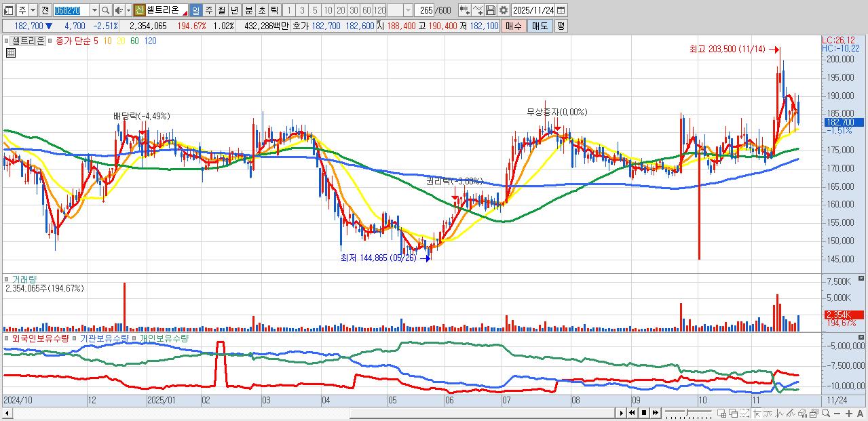Screen dimensions: 868x421
Task: Open the 주 market type selector
Action: 22,10
